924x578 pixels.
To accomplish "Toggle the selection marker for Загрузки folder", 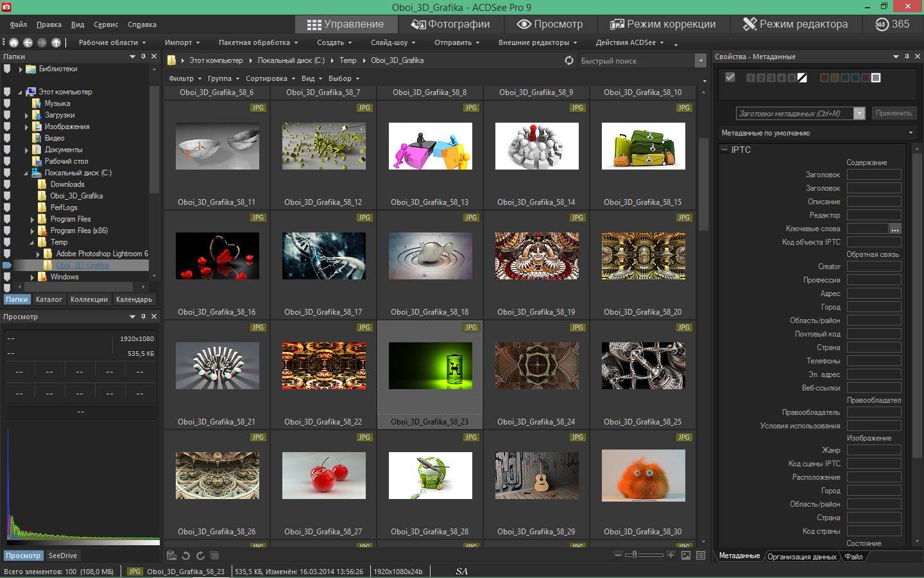I will click(x=7, y=115).
